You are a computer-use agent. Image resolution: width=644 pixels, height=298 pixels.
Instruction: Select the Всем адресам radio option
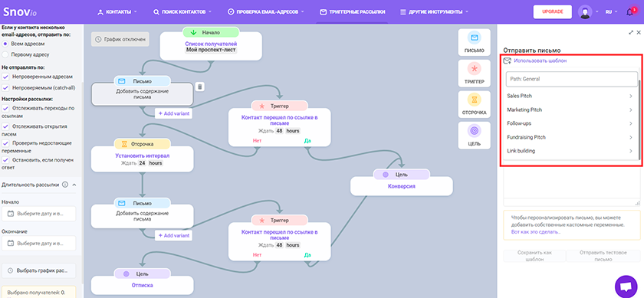(x=5, y=44)
